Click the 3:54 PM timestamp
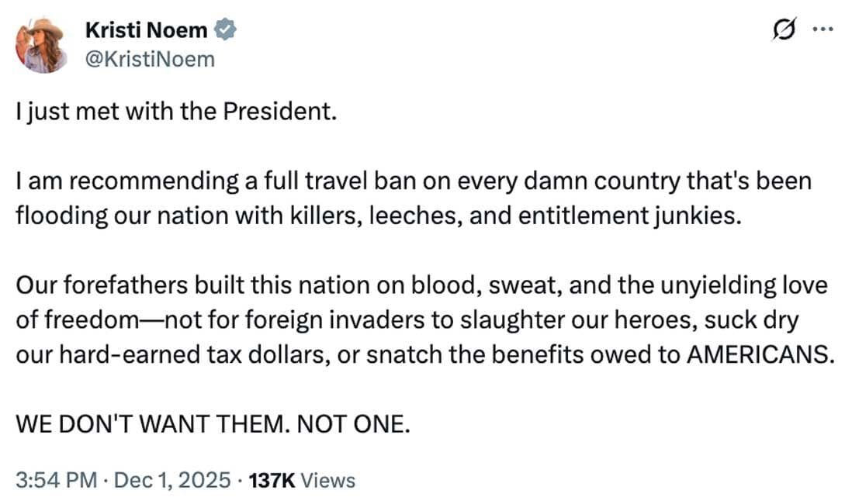This screenshot has height=504, width=852. point(56,480)
